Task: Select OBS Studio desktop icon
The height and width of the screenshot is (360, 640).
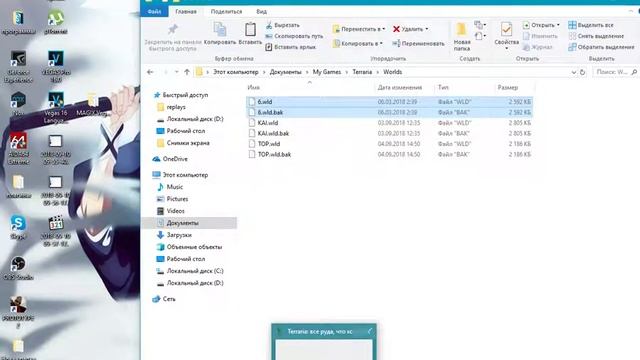Action: coord(18,268)
